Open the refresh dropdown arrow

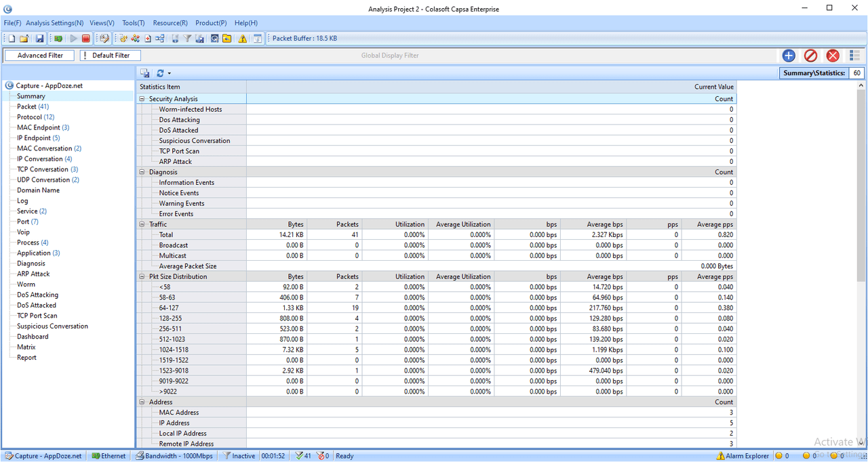[x=169, y=73]
